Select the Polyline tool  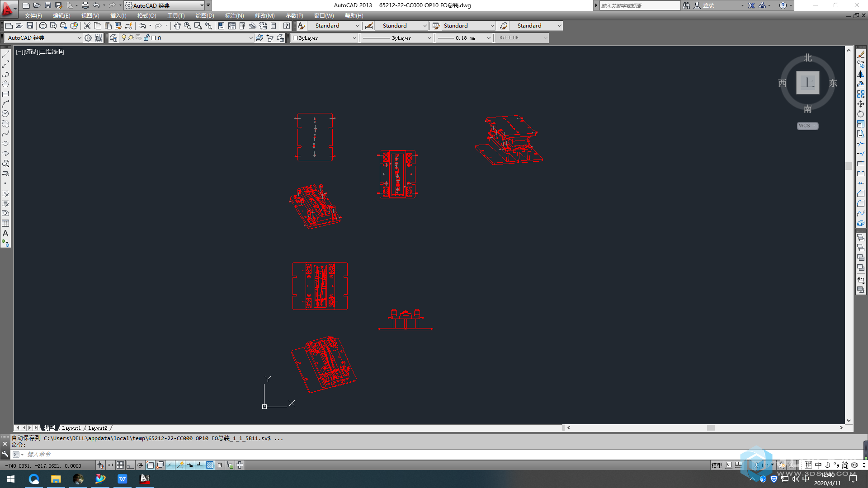pyautogui.click(x=5, y=74)
